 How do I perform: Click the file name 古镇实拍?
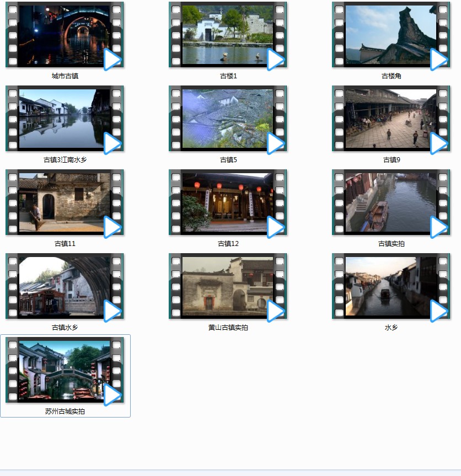[392, 244]
